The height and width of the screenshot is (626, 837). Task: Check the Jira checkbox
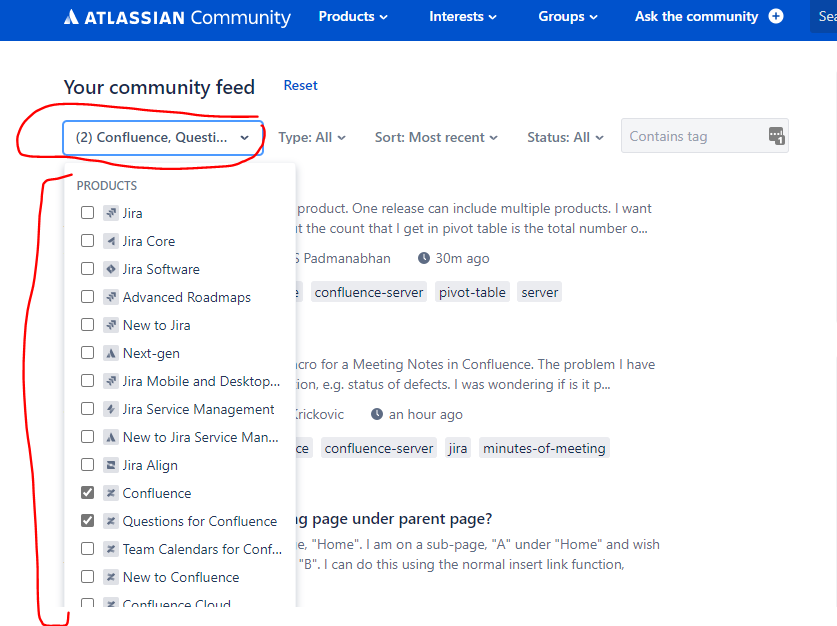88,213
